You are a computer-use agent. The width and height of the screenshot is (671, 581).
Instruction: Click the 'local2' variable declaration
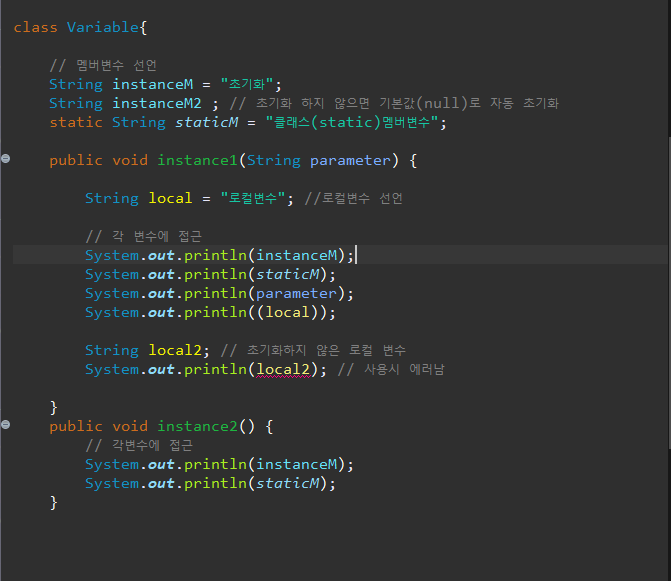click(x=175, y=350)
